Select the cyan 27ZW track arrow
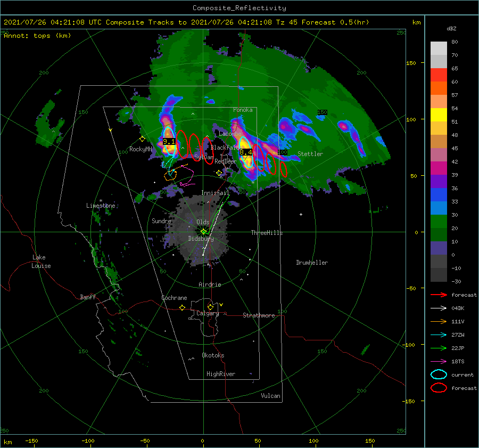This screenshot has width=479, height=448. coord(439,335)
